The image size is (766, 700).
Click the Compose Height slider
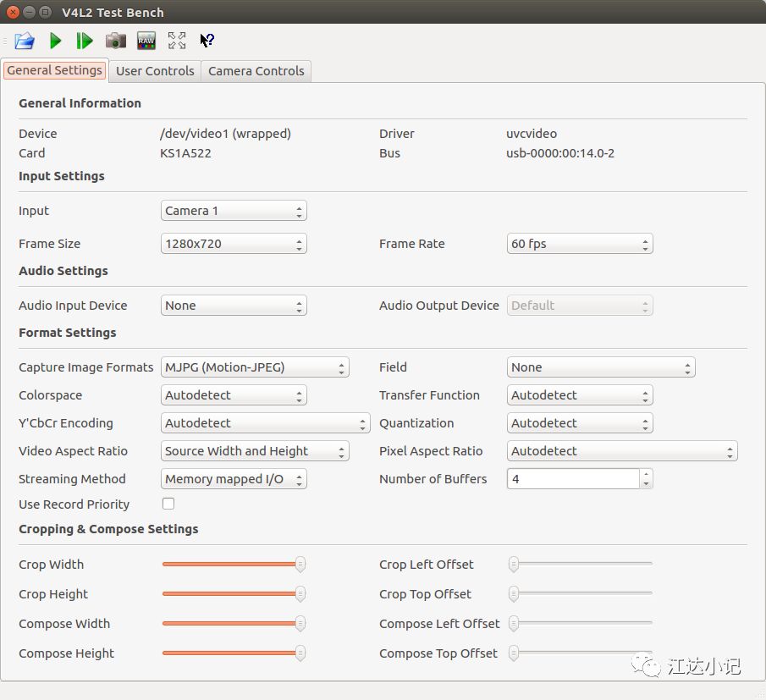[234, 653]
